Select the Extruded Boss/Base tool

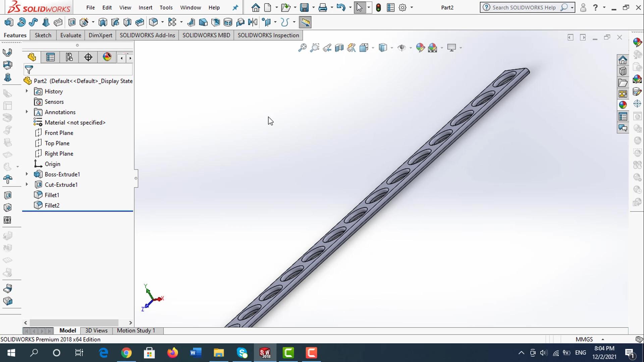coord(8,22)
